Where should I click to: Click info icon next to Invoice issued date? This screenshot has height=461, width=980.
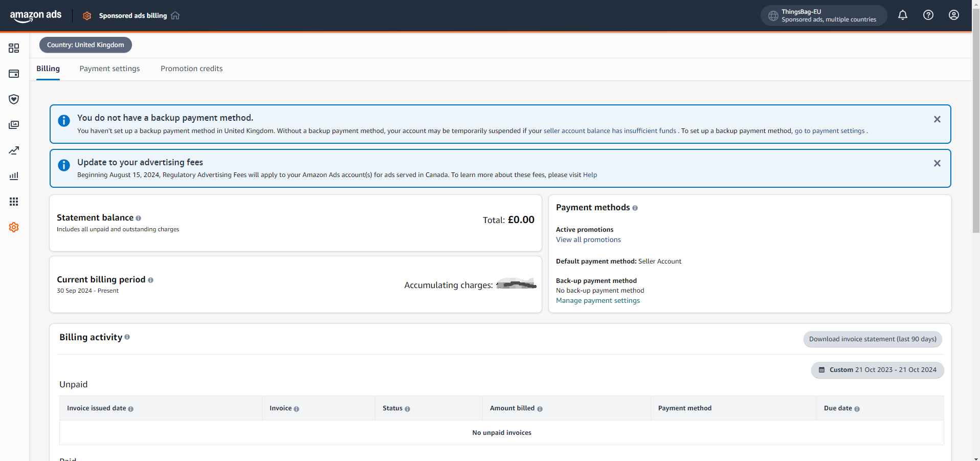131,409
